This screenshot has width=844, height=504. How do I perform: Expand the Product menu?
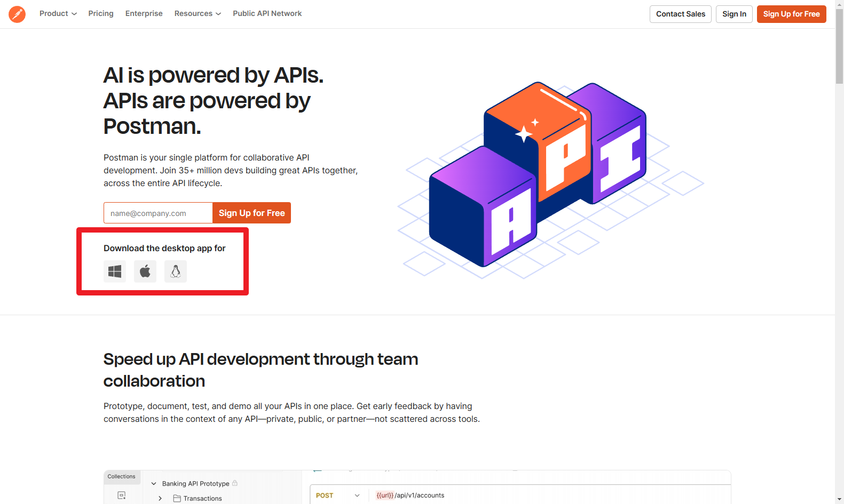[58, 13]
